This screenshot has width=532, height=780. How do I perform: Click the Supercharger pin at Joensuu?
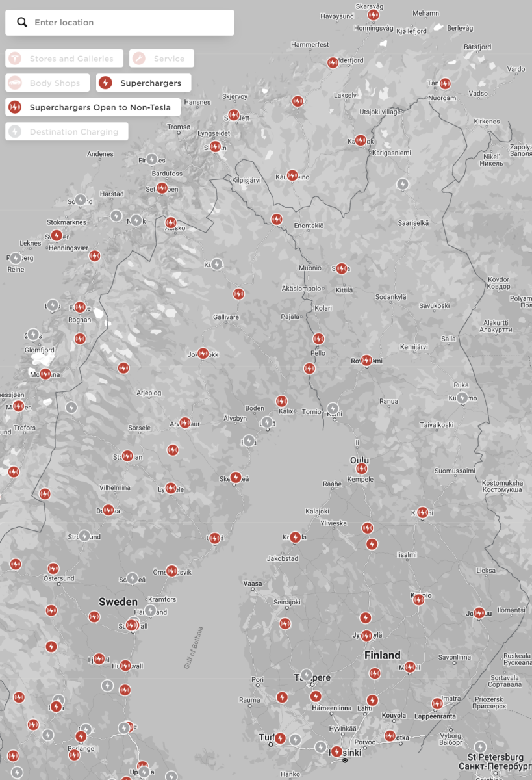[479, 612]
